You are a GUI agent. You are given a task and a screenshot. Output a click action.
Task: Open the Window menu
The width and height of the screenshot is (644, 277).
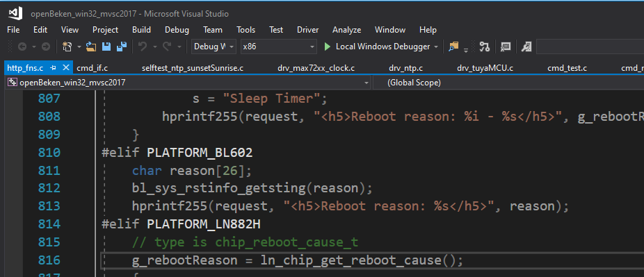pos(390,30)
